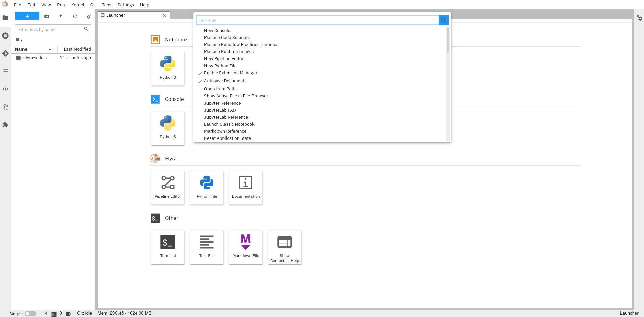Create a new folder in file browser
The image size is (644, 317).
[x=47, y=16]
